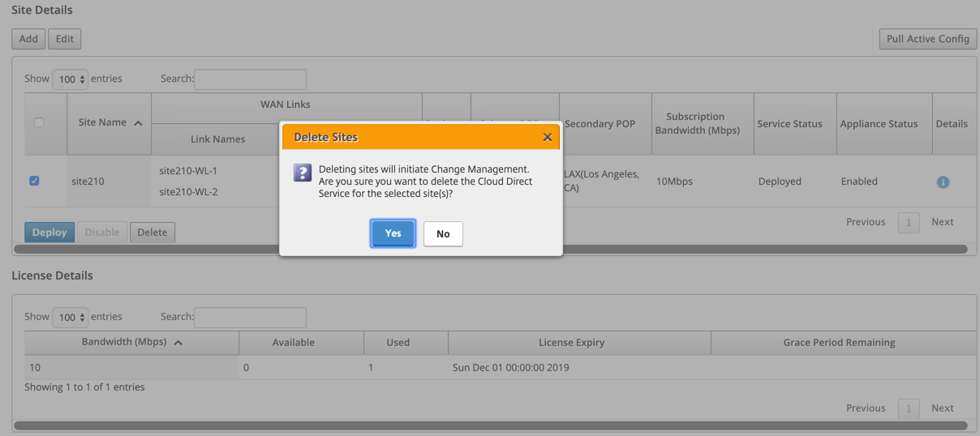The image size is (980, 436).
Task: Click the blue info details icon for site210
Action: pyautogui.click(x=943, y=182)
